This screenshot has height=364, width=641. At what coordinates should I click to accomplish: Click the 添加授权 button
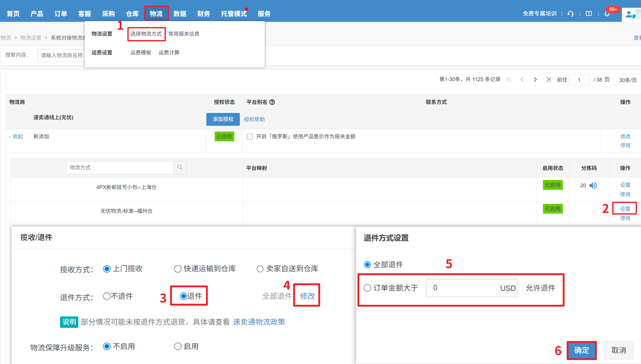pos(223,119)
